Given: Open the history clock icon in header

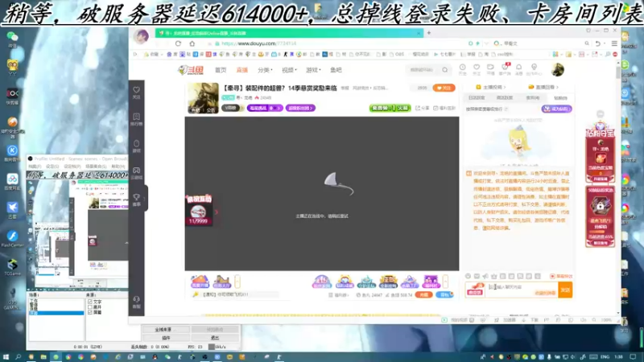Looking at the screenshot, I should tap(462, 68).
